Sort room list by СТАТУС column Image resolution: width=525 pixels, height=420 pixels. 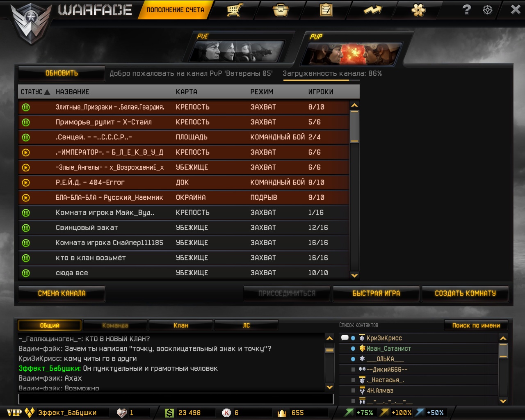point(35,92)
